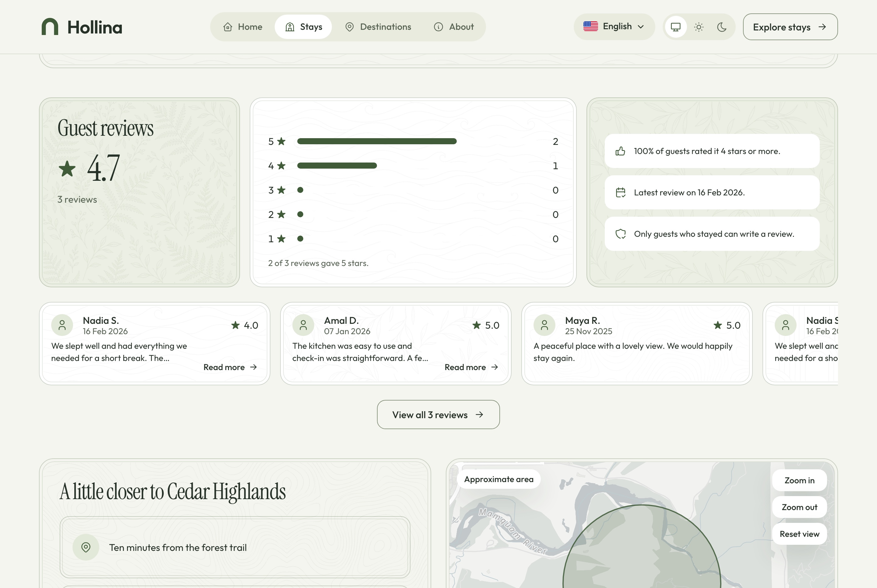Image resolution: width=877 pixels, height=588 pixels.
Task: Go to the Destinations nav item
Action: 378,27
